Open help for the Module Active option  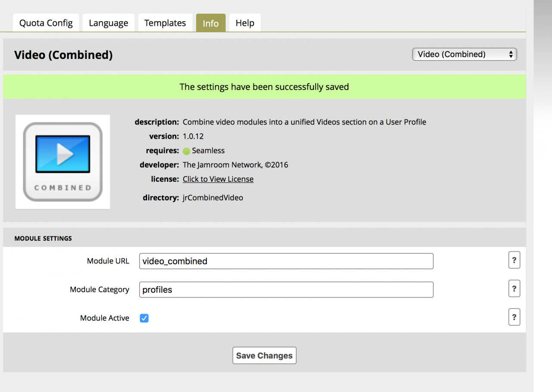514,317
